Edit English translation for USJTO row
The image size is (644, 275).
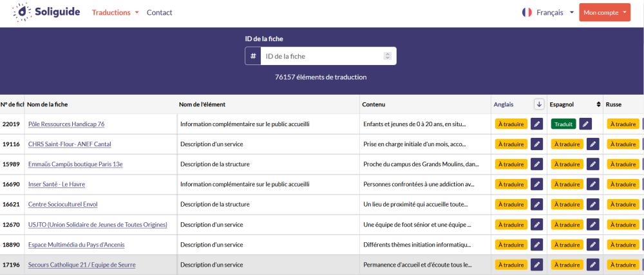click(x=537, y=225)
